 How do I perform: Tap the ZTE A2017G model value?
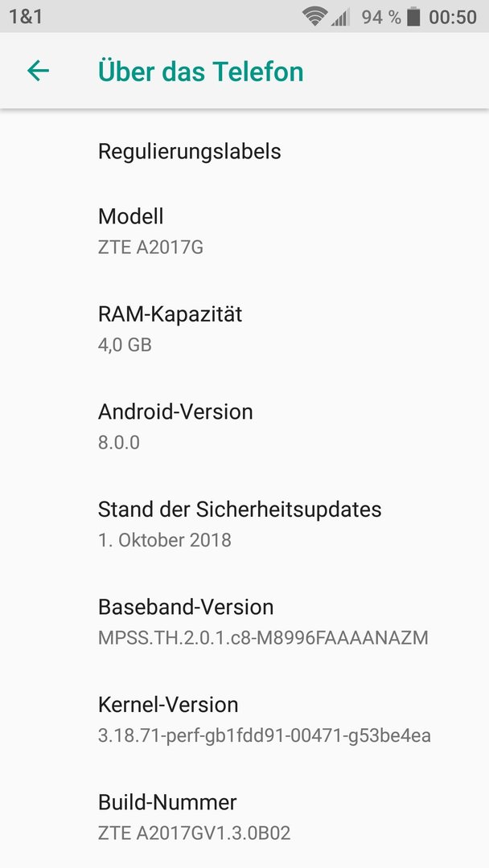tap(150, 247)
